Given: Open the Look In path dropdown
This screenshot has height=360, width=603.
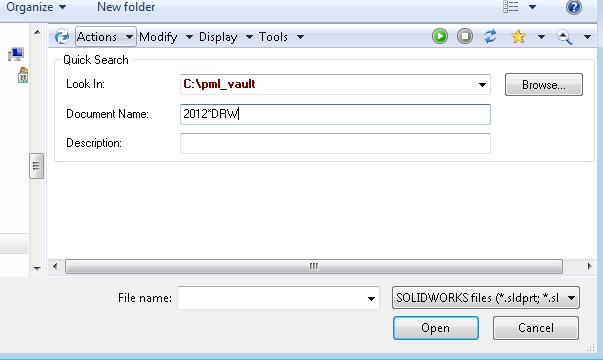Looking at the screenshot, I should 482,85.
